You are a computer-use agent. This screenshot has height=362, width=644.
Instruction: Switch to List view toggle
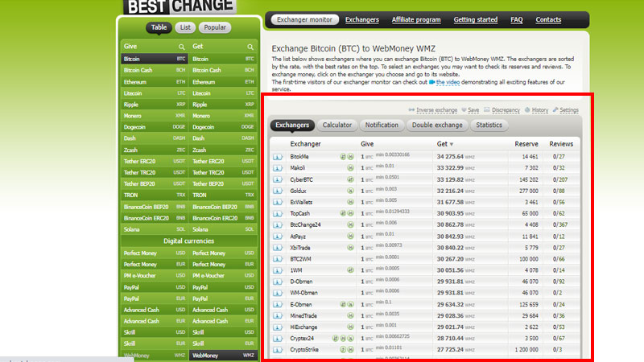tap(185, 27)
